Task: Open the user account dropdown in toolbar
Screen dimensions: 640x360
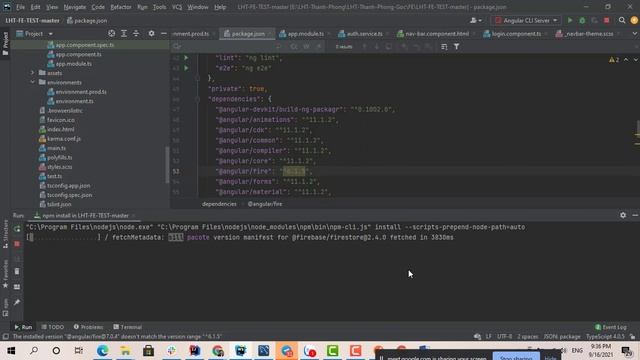Action: point(476,20)
